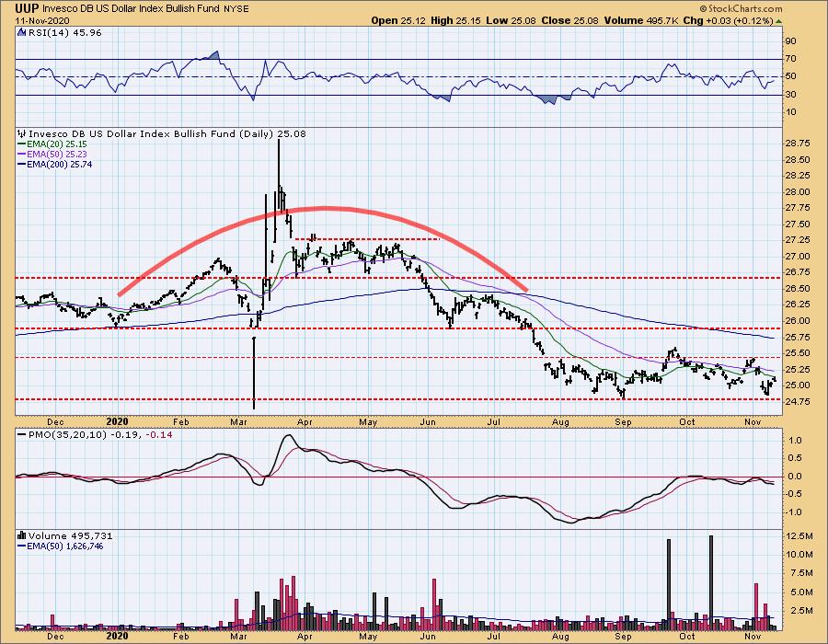The width and height of the screenshot is (828, 644).
Task: Click the Volume 495.7K header value
Action: [x=641, y=20]
